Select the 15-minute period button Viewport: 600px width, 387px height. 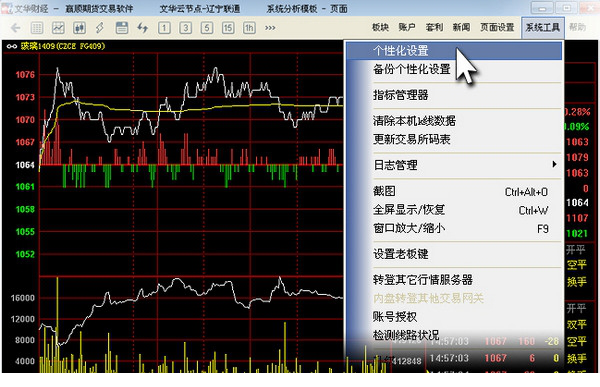[228, 28]
